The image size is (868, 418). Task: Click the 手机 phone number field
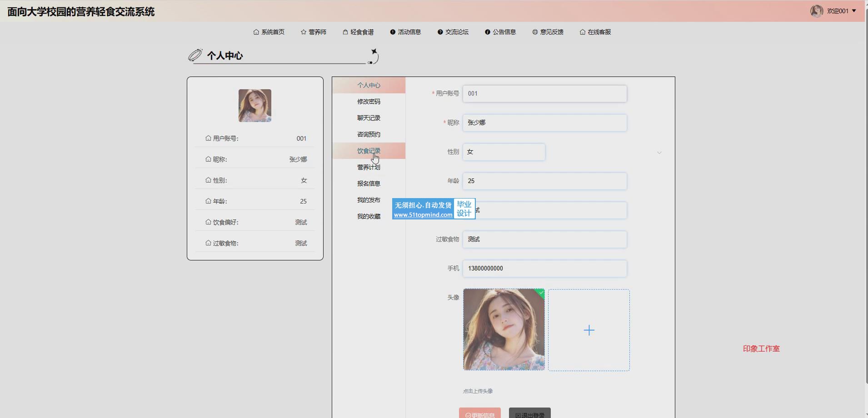(x=544, y=269)
